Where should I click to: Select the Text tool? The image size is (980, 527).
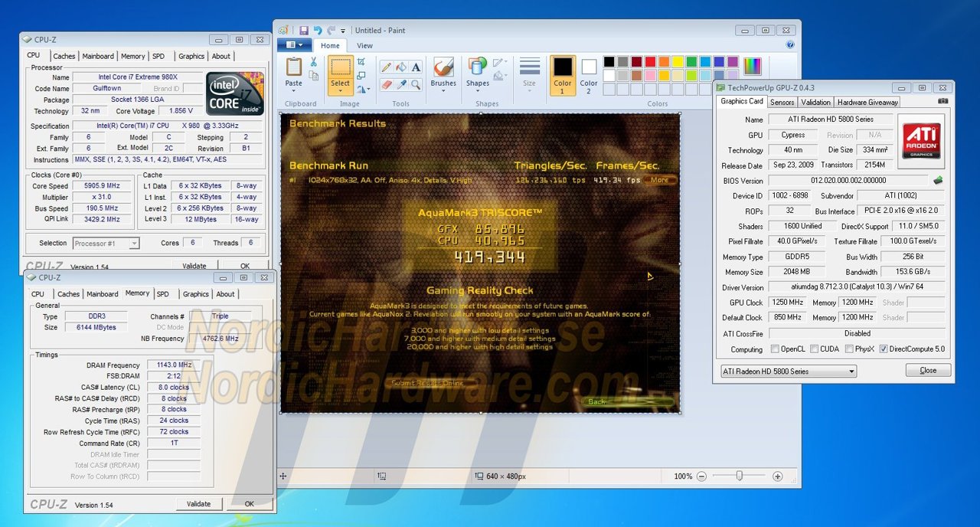416,67
